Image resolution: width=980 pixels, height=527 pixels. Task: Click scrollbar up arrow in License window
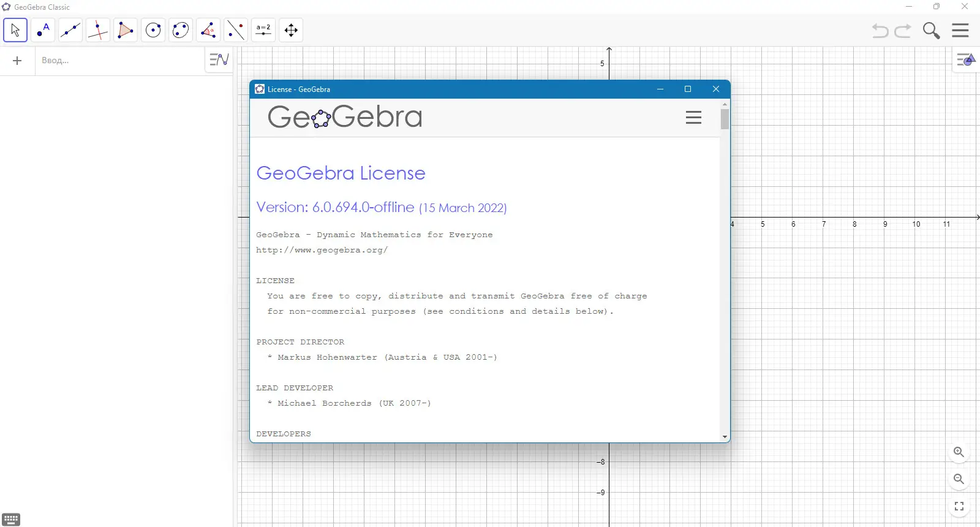(725, 104)
